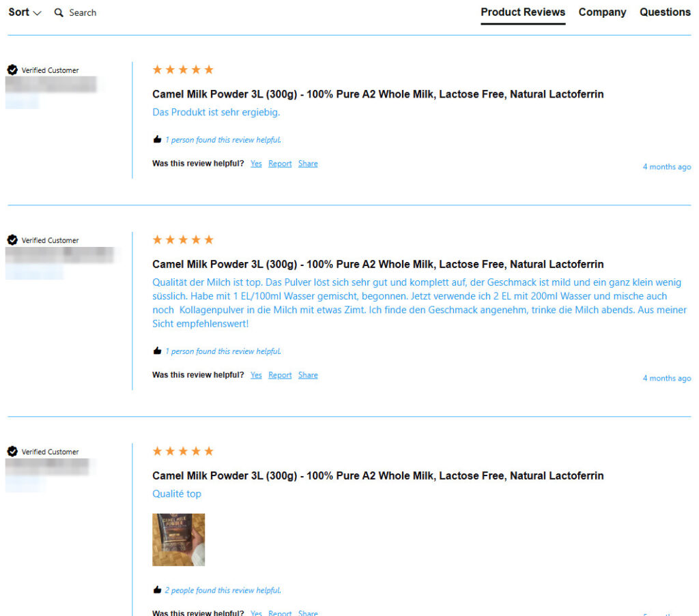Click the star rating of 'Das Produkt ist sehr ergiebig' review
The height and width of the screenshot is (616, 699).
[183, 70]
